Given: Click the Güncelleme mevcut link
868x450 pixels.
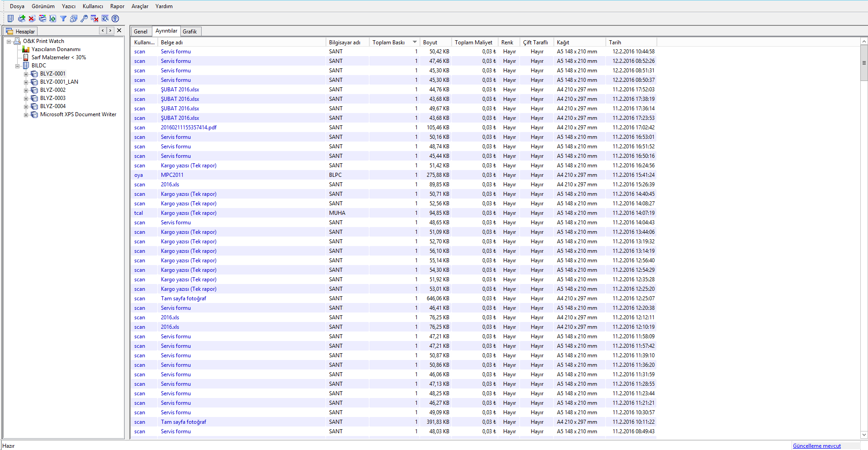Looking at the screenshot, I should coord(816,446).
